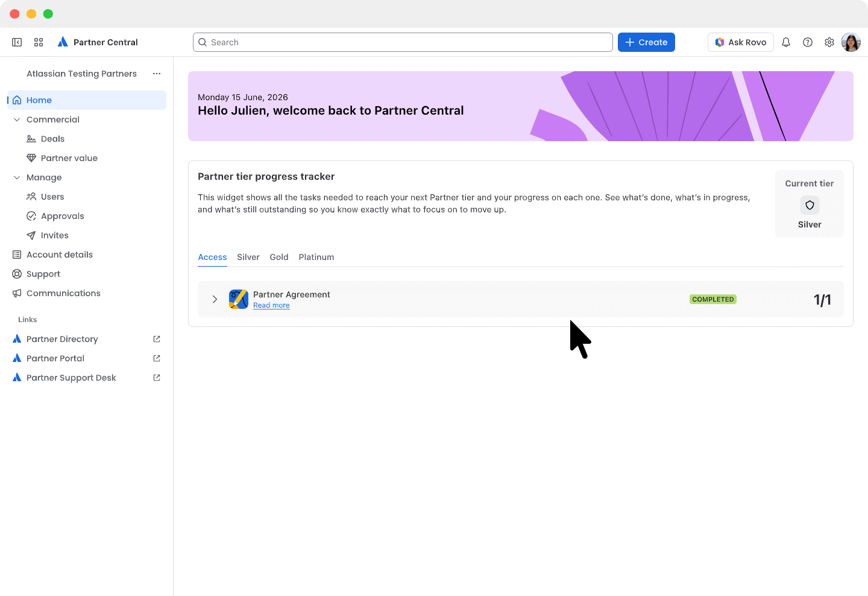The width and height of the screenshot is (868, 596).
Task: Open the help question mark icon
Action: [808, 42]
